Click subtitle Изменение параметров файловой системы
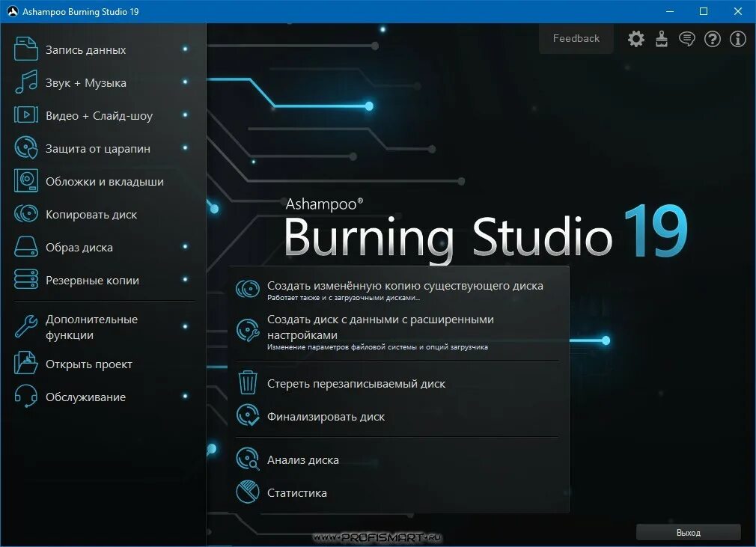This screenshot has height=547, width=756. point(377,347)
